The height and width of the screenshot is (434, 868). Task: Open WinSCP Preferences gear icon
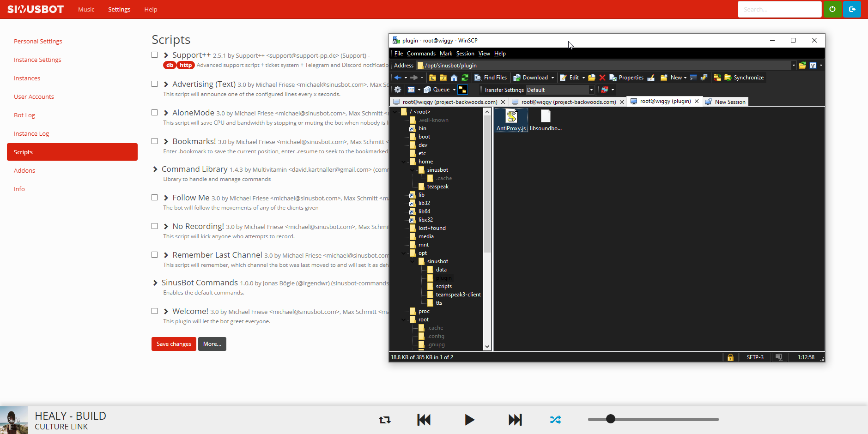[397, 90]
